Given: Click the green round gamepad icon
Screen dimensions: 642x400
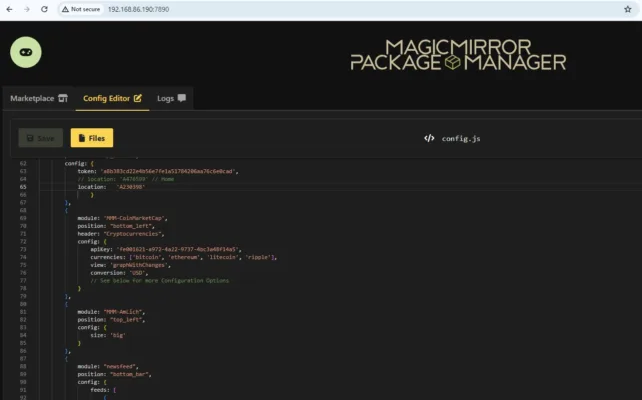Looking at the screenshot, I should (x=26, y=52).
